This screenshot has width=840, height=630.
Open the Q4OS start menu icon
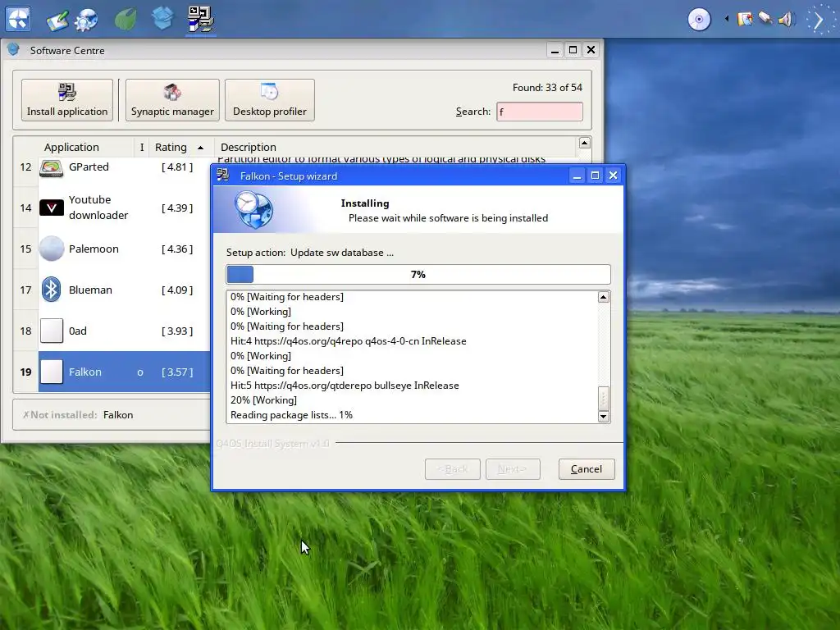(18, 19)
